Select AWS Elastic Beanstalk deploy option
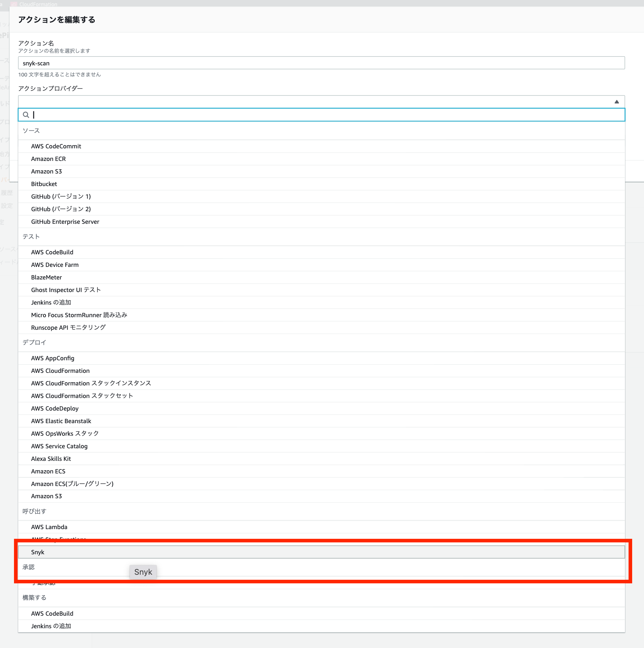The width and height of the screenshot is (644, 648). [x=61, y=421]
